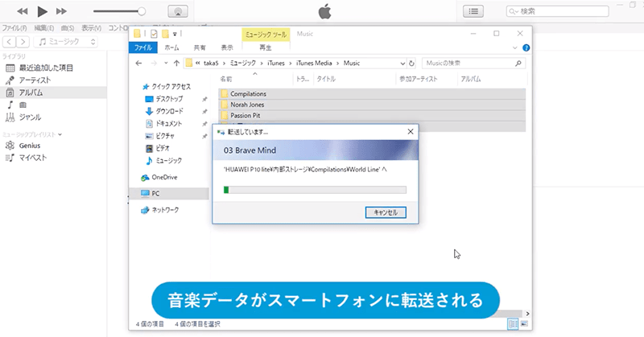This screenshot has height=337, width=644.
Task: Switch to the Explorer 表示 tab
Action: click(x=227, y=47)
